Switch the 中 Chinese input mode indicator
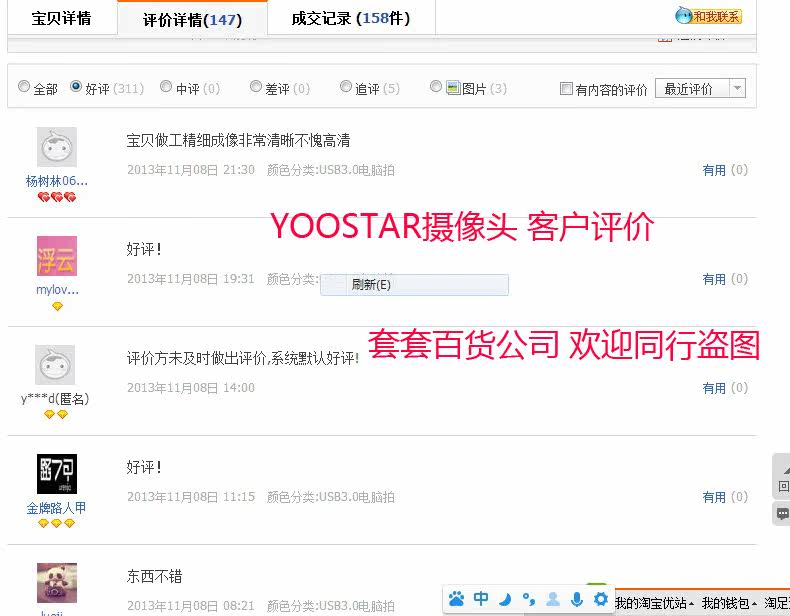 pyautogui.click(x=481, y=599)
